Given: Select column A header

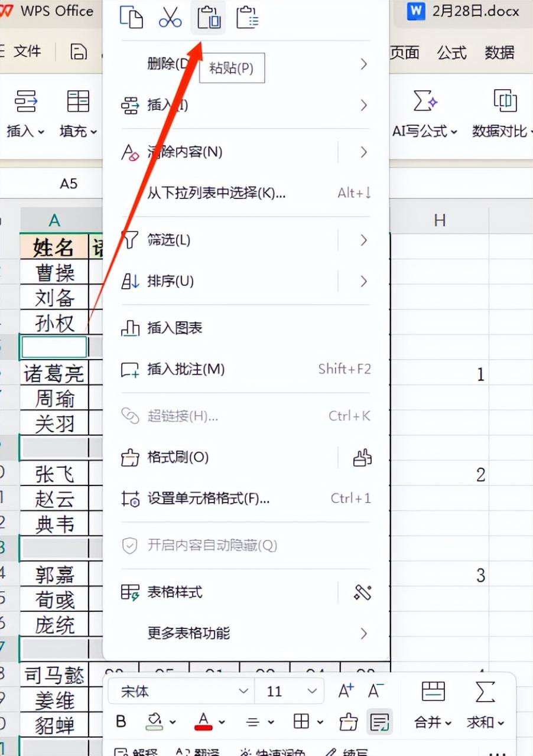Looking at the screenshot, I should [54, 220].
